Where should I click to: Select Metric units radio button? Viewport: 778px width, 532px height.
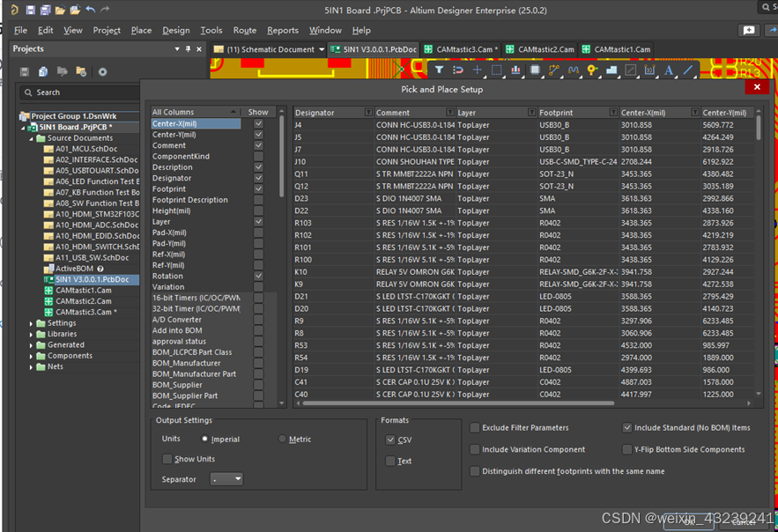tap(282, 439)
